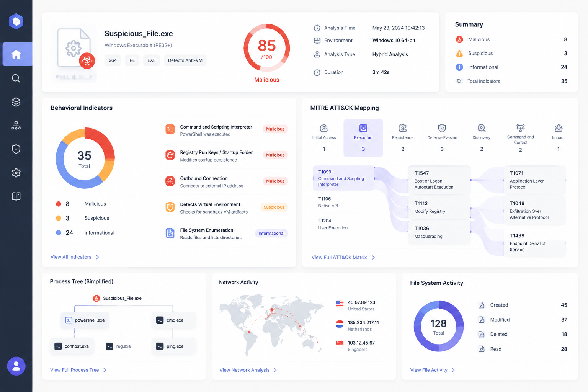Click the 85/100 threat score gauge
The height and width of the screenshot is (392, 588).
coord(267,48)
